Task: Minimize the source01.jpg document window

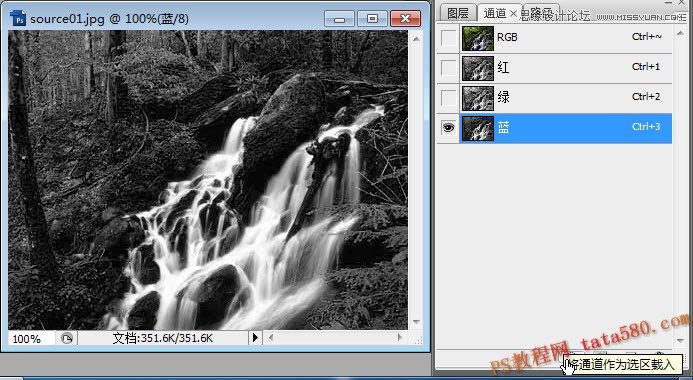Action: click(x=339, y=19)
